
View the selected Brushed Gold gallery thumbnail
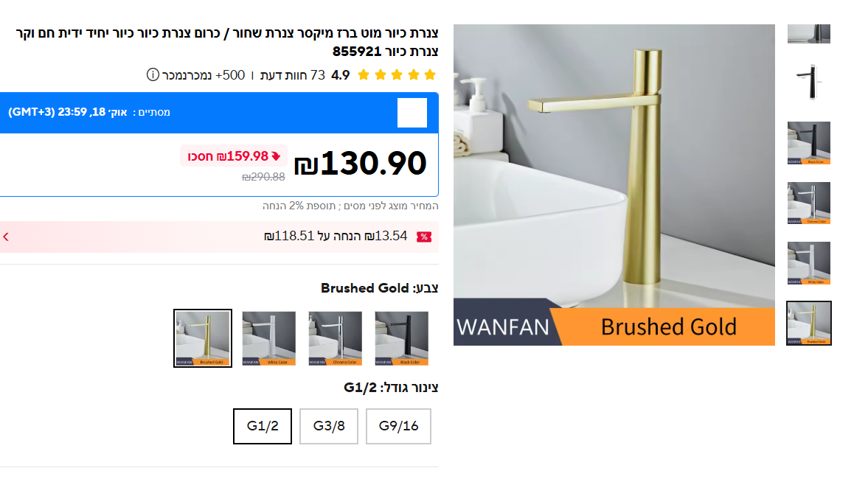point(809,324)
